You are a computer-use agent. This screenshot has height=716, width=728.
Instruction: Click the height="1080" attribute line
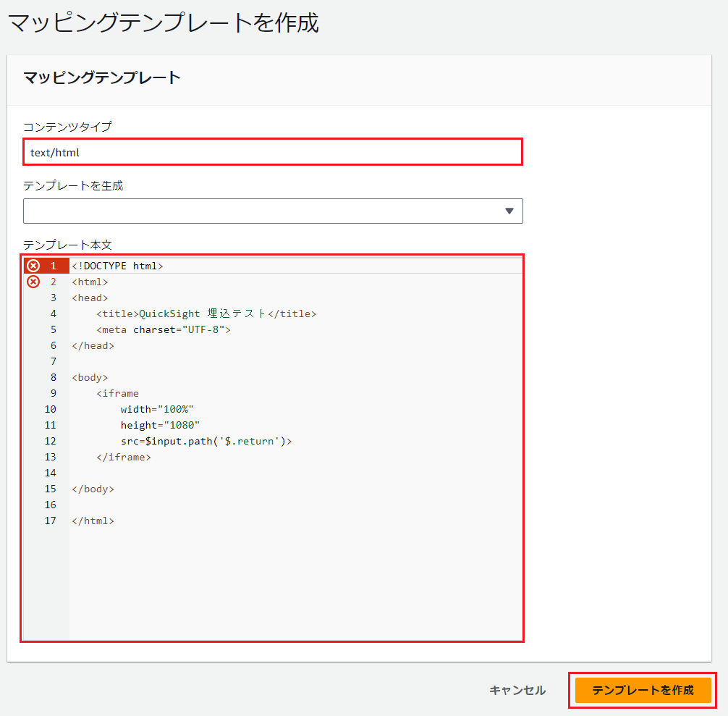pos(160,425)
